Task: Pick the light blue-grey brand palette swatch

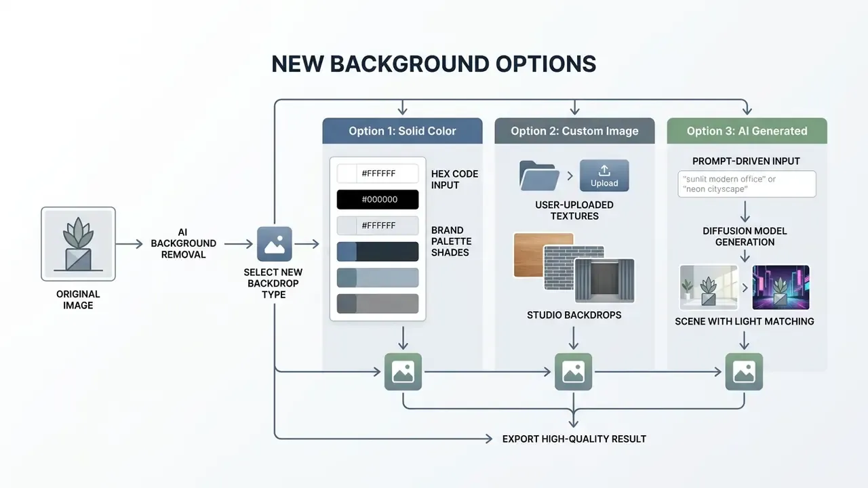Action: [378, 277]
